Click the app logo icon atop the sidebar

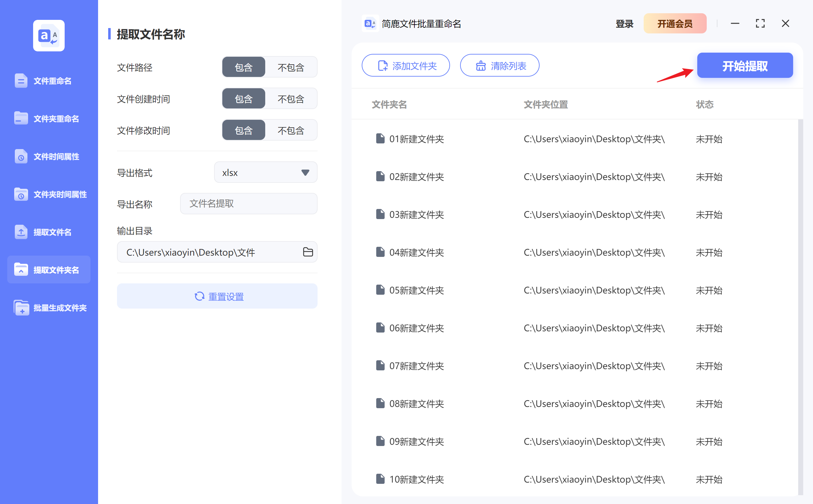pos(48,35)
